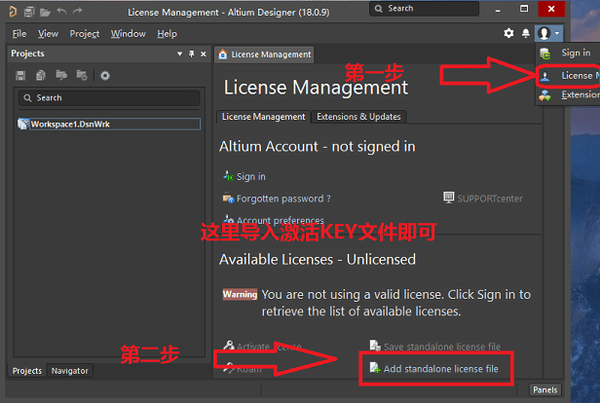
Task: Open the Panels button
Action: [x=545, y=390]
